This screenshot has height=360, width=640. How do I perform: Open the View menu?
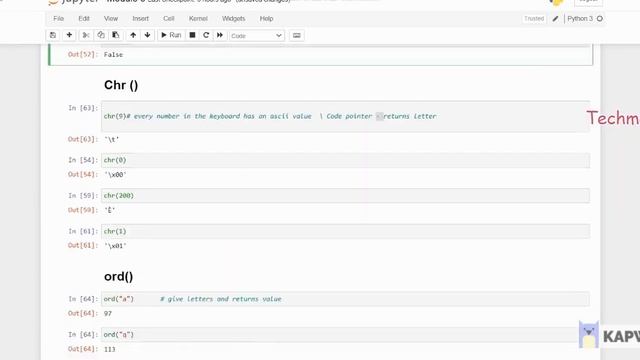pos(111,19)
